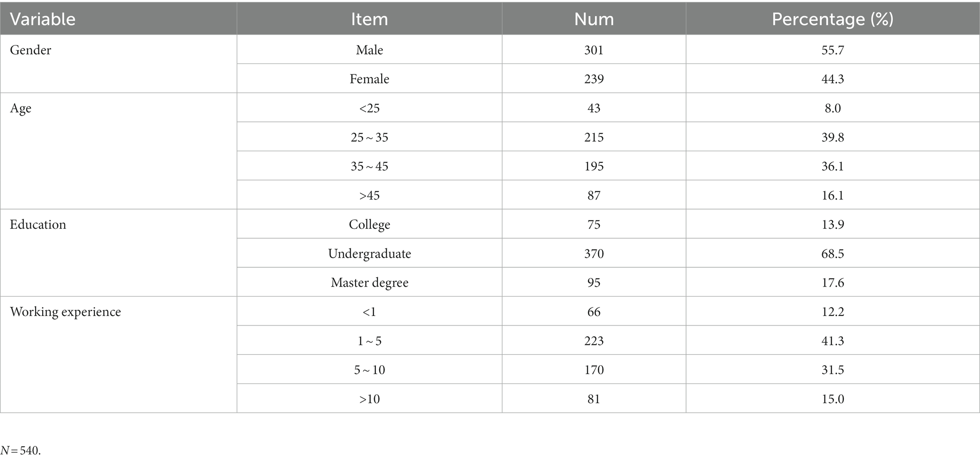Click the Item column header
The image size is (980, 461).
[369, 19]
